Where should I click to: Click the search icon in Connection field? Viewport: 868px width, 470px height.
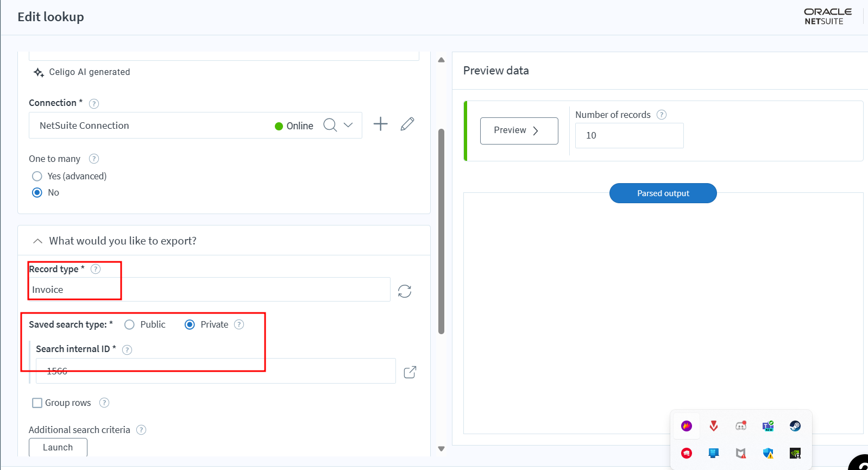[330, 125]
